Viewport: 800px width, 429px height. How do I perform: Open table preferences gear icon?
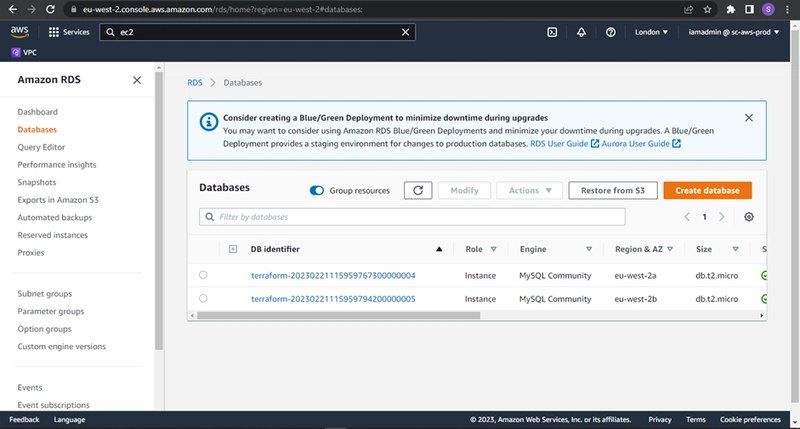pos(748,217)
